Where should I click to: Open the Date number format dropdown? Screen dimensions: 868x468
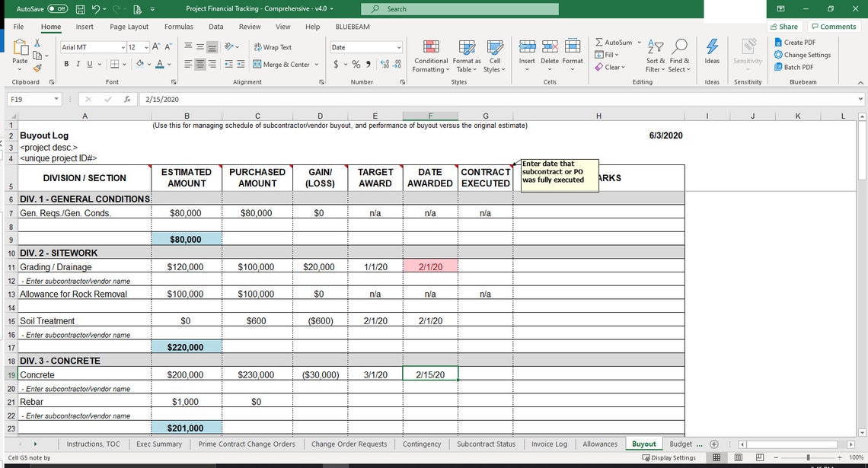coord(365,46)
